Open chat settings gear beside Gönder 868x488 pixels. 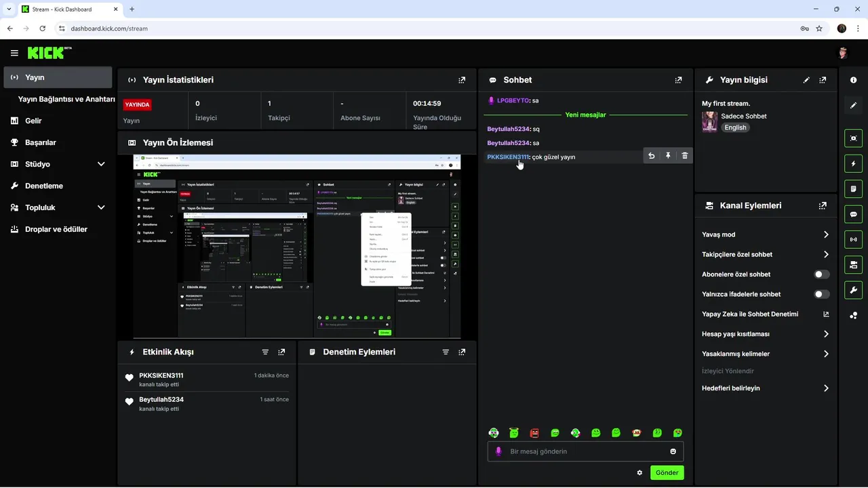pyautogui.click(x=639, y=473)
